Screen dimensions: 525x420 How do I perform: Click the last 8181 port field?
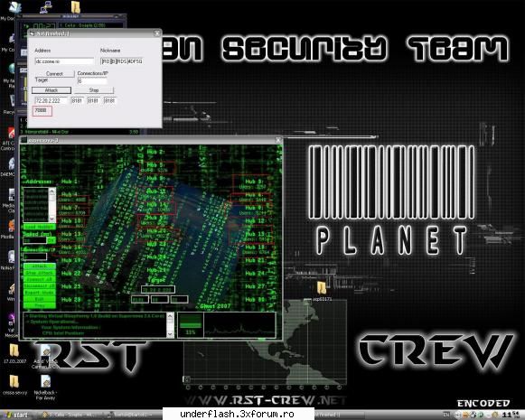click(x=110, y=100)
